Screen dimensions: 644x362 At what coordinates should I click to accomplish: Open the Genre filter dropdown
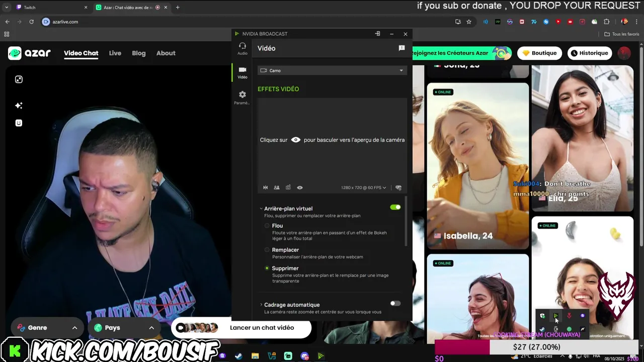pos(47,328)
